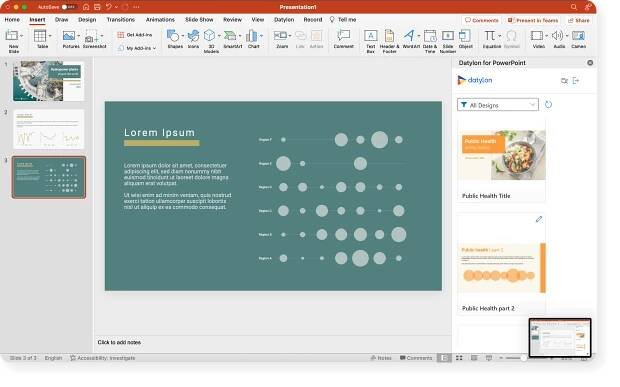Image resolution: width=620 pixels, height=387 pixels.
Task: Click Accessibility: Investigate in status bar
Action: (102, 358)
